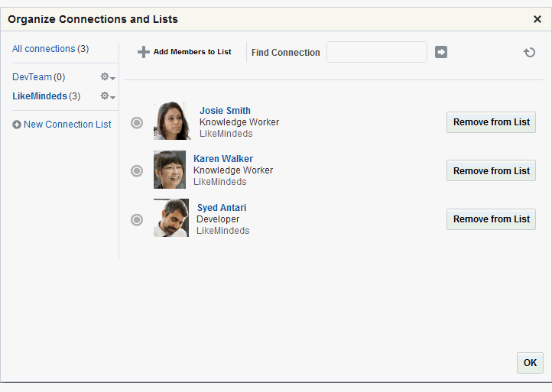Open Syed Antari's profile name link
552x392 pixels.
[x=222, y=208]
